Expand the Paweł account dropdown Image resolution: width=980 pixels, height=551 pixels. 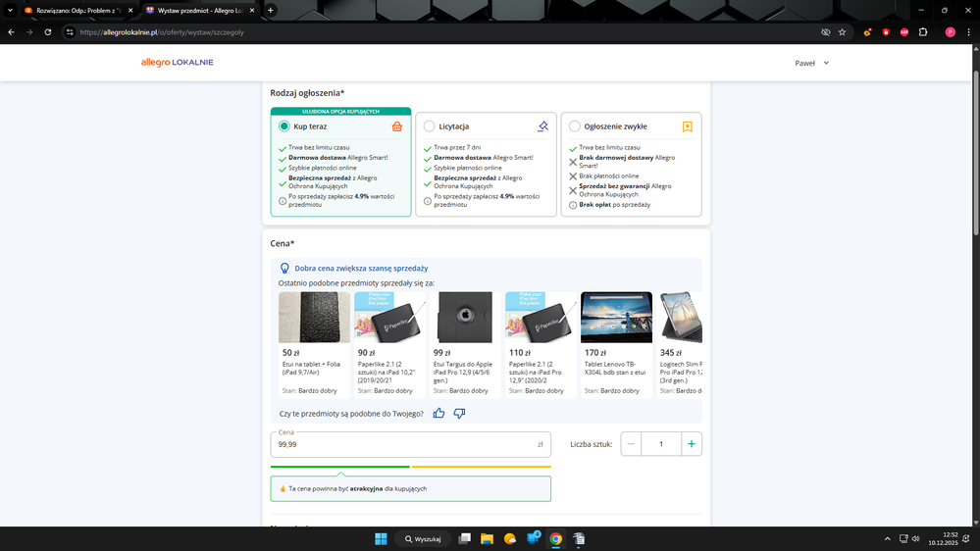pyautogui.click(x=812, y=63)
